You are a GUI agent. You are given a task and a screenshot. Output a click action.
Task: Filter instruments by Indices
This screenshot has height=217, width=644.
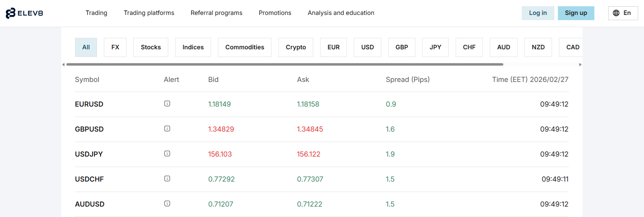tap(193, 47)
